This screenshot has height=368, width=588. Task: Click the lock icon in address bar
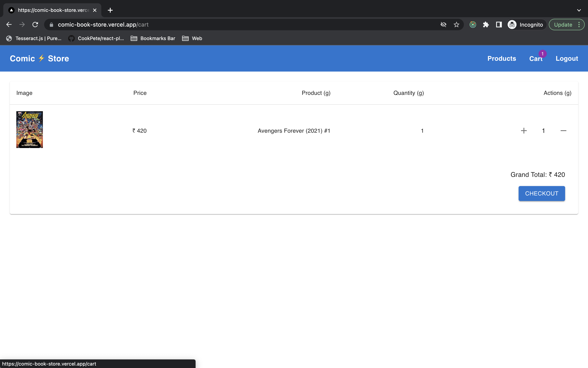click(x=51, y=25)
